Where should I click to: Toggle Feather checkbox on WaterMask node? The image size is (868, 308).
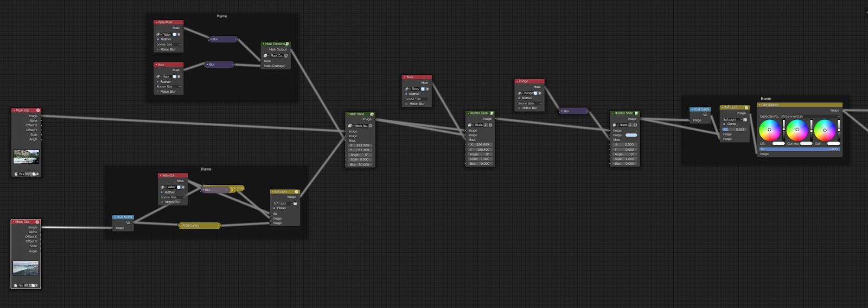158,39
